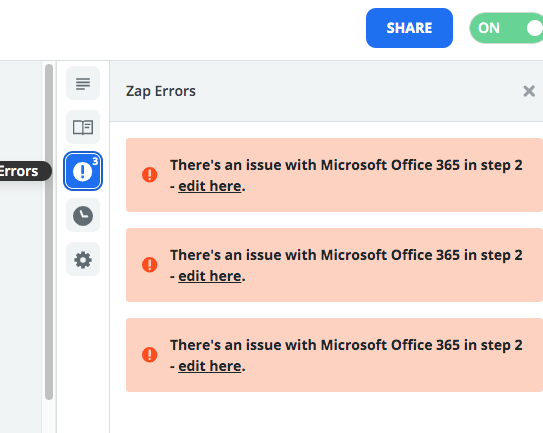Open the Zap outline panel icon

pos(83,83)
